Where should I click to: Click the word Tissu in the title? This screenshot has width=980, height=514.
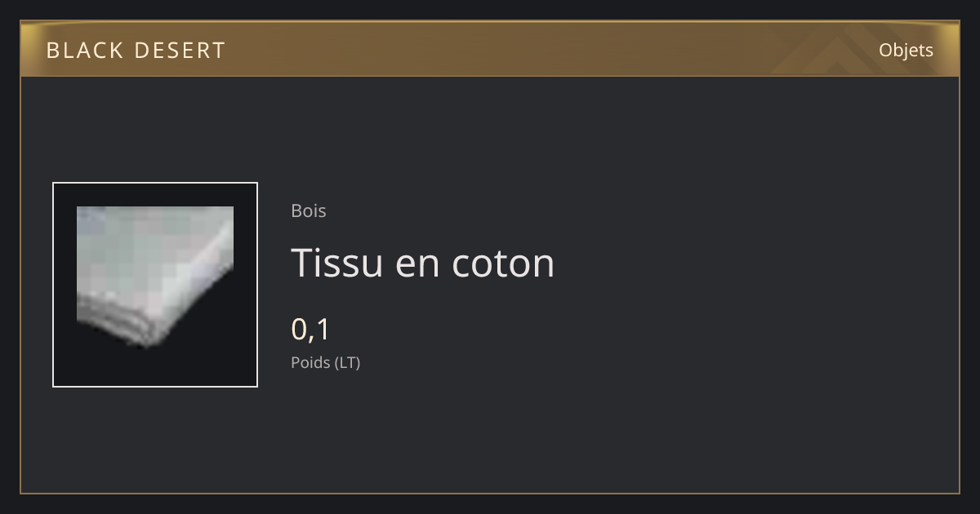(x=337, y=263)
